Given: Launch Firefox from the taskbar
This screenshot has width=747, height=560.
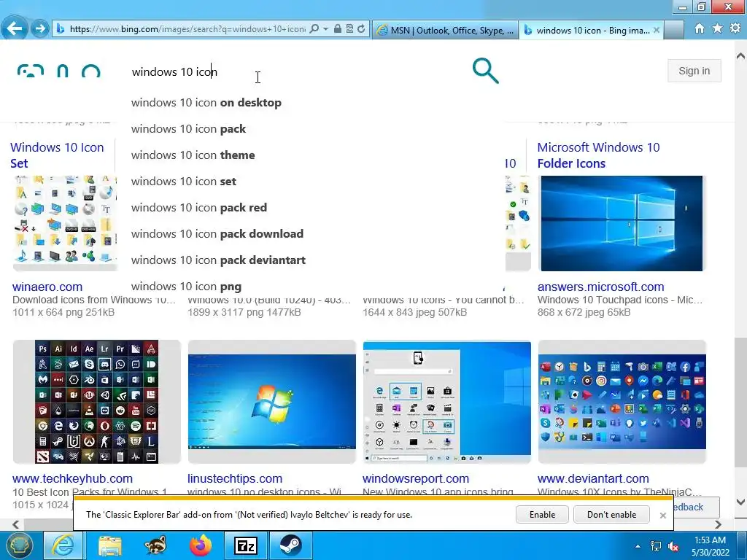Looking at the screenshot, I should coord(201,545).
